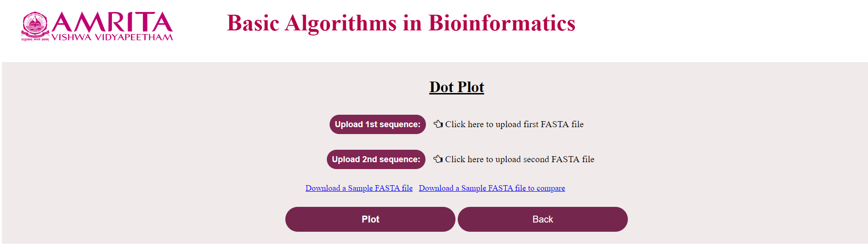Viewport: 868px width, 252px height.
Task: Click here to upload second FASTA file text
Action: coord(520,159)
